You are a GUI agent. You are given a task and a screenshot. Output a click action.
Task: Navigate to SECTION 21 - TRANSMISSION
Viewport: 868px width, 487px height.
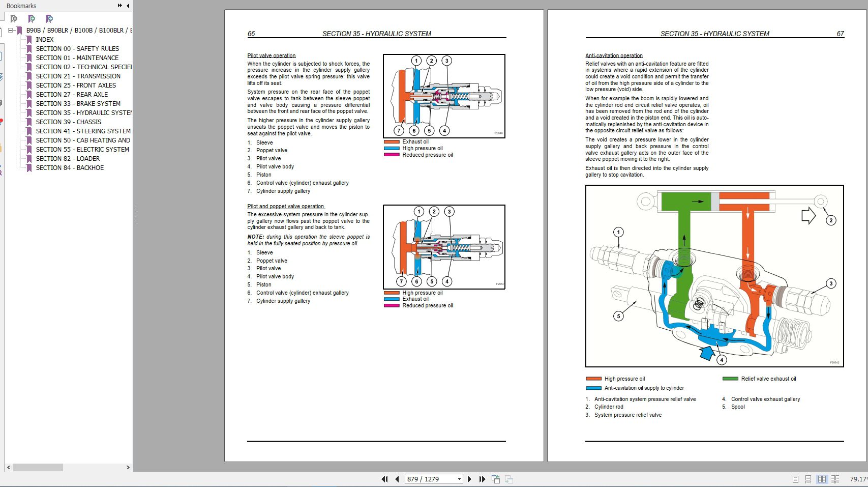pos(78,76)
